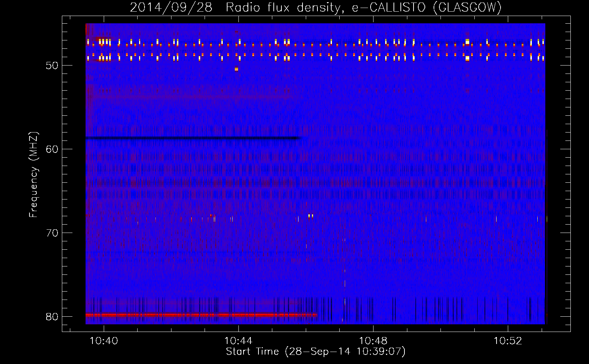Click the 80 frequency tick label
Viewport: 589px width, 364px height.
tap(52, 317)
